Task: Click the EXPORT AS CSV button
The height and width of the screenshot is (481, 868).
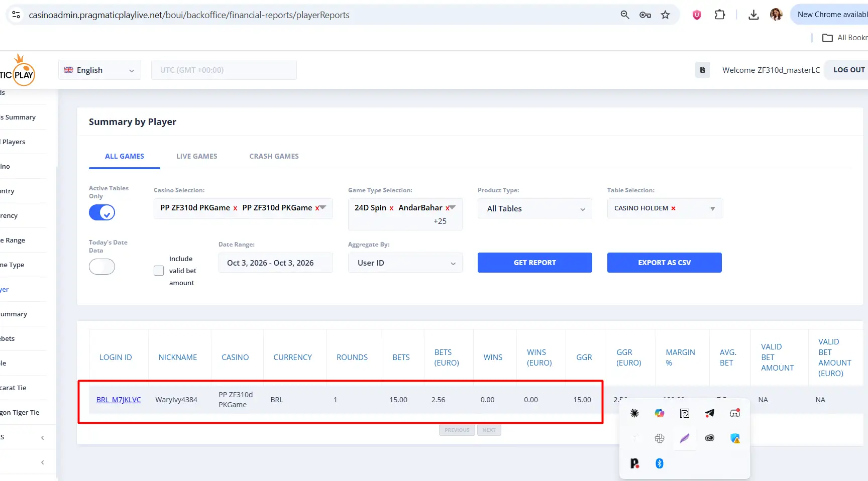Action: 664,263
